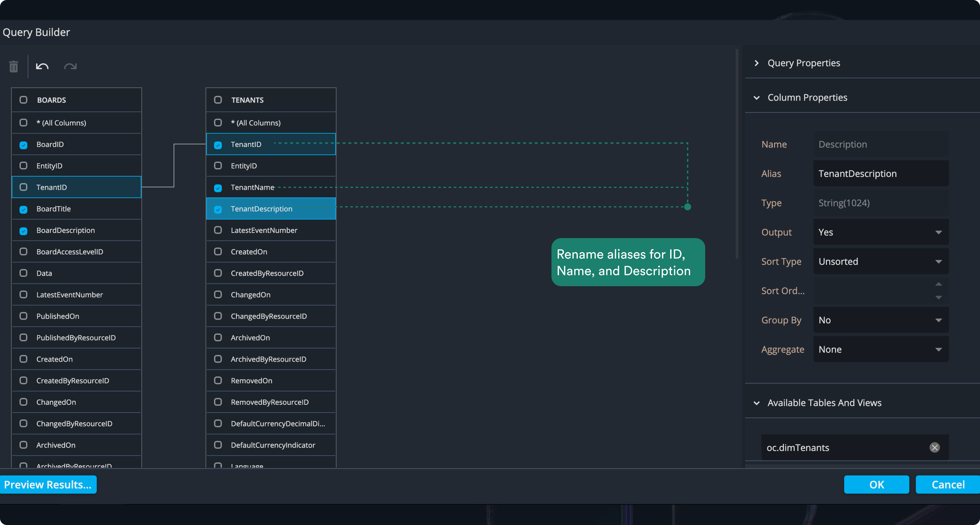980x525 pixels.
Task: Decrease Sort Order with the down arrow
Action: (x=938, y=297)
